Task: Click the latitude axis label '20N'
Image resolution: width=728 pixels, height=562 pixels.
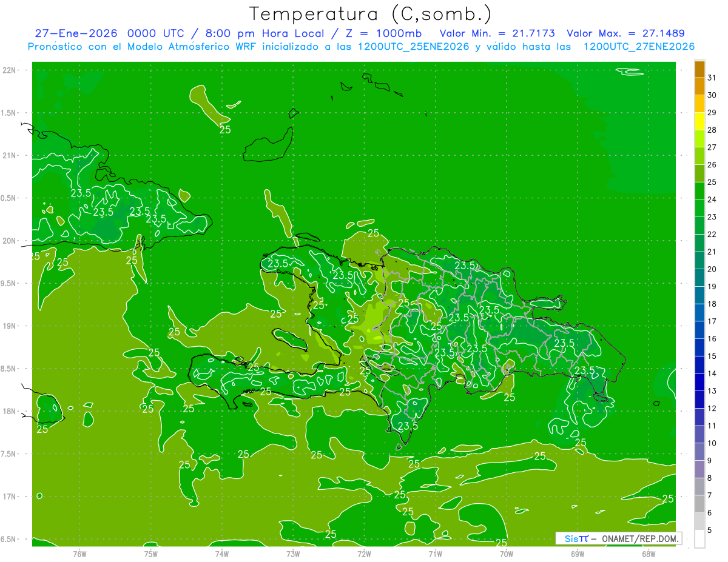Action: (x=10, y=241)
